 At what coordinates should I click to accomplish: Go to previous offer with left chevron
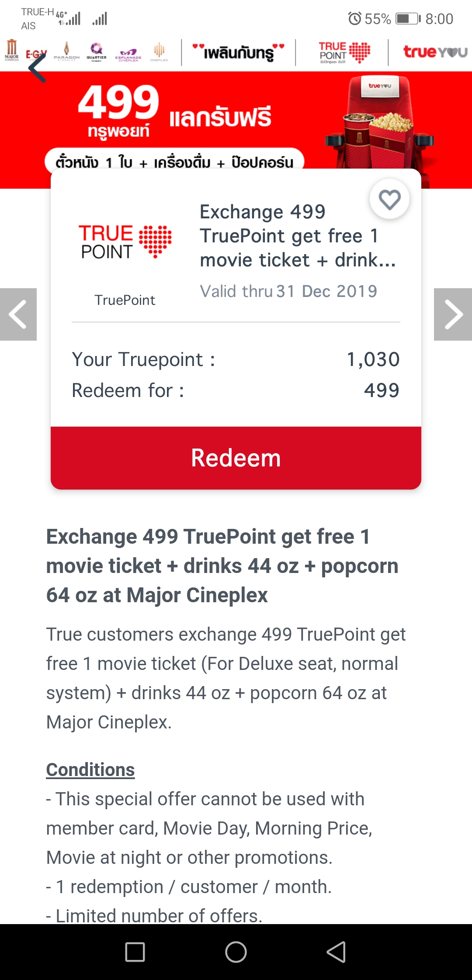click(x=18, y=314)
